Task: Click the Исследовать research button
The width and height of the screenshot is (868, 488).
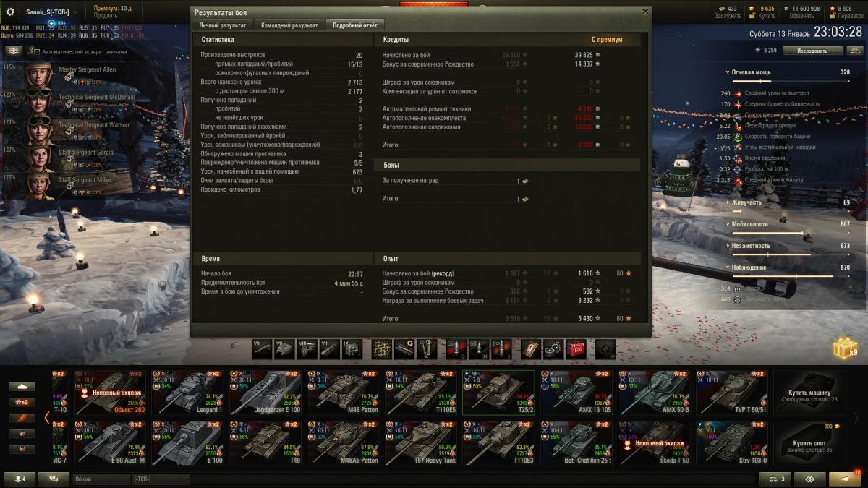Action: coord(812,51)
